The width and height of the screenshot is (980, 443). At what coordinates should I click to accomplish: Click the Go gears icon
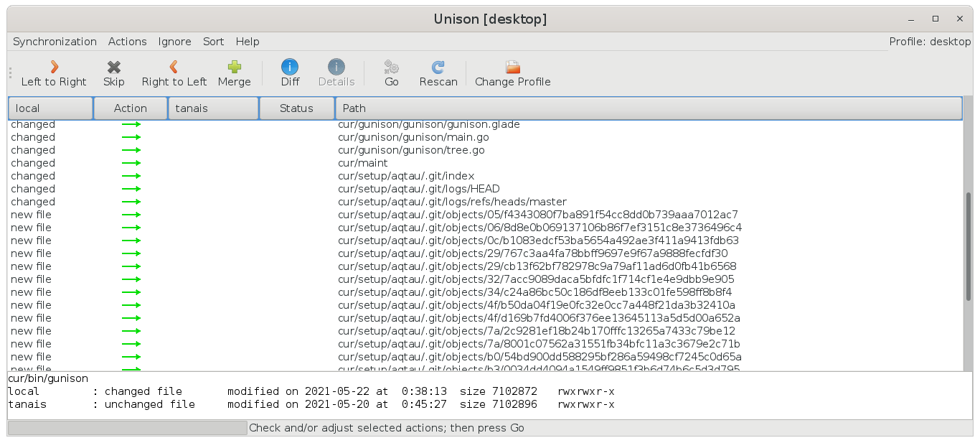click(x=392, y=67)
